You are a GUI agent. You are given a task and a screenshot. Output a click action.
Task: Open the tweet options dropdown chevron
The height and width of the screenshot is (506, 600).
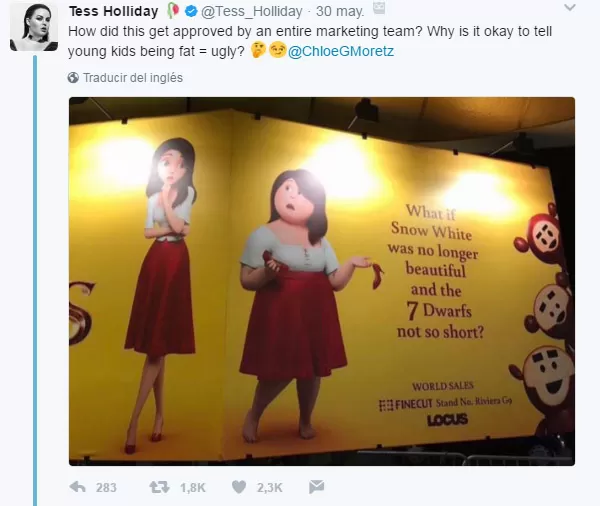coord(568,10)
